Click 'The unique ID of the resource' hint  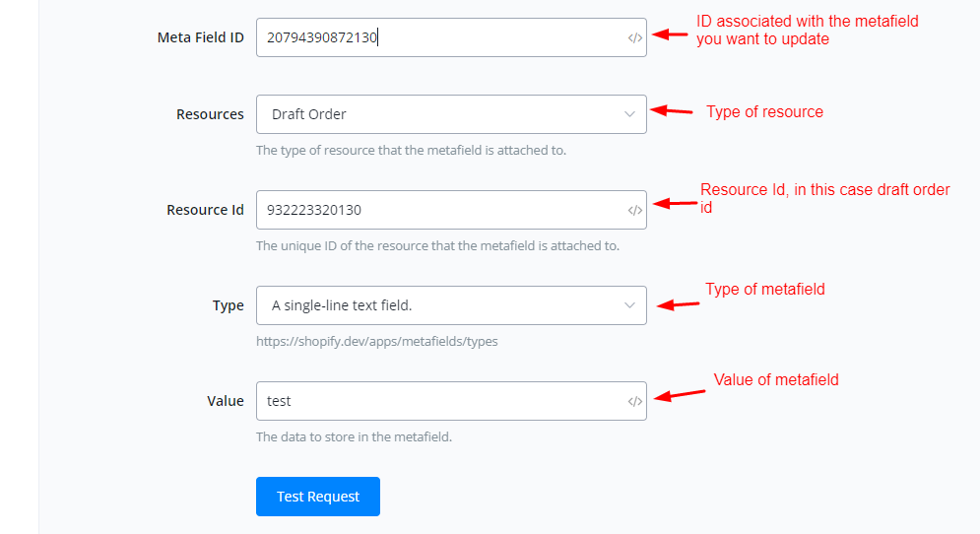click(x=437, y=245)
